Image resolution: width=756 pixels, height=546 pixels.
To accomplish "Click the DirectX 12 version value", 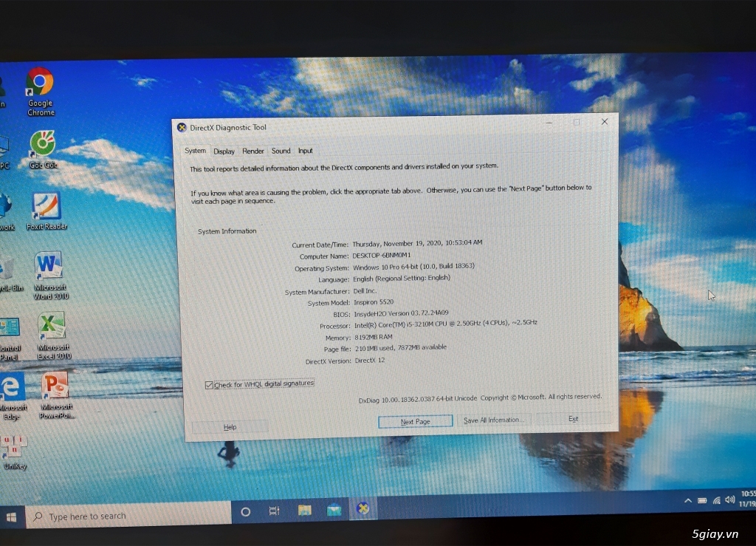I will [370, 361].
